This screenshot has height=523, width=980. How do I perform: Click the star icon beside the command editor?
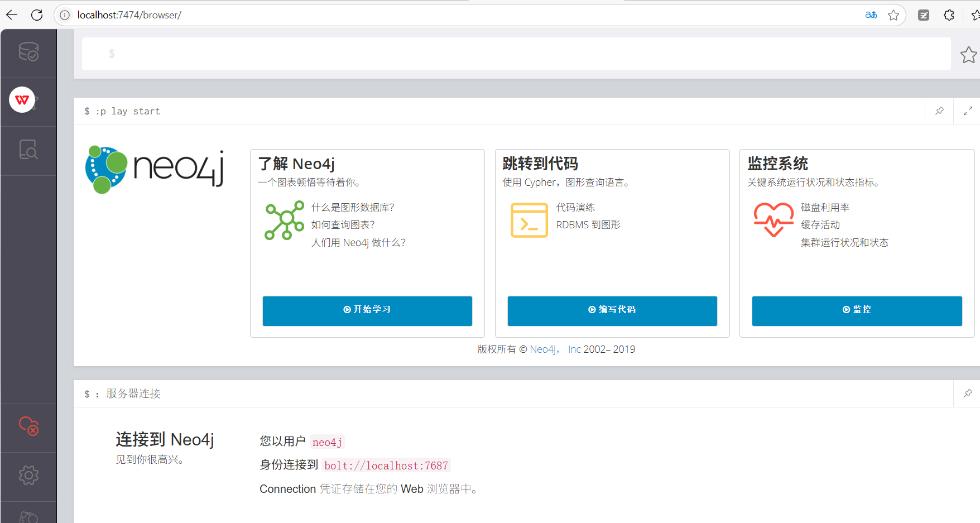(968, 55)
